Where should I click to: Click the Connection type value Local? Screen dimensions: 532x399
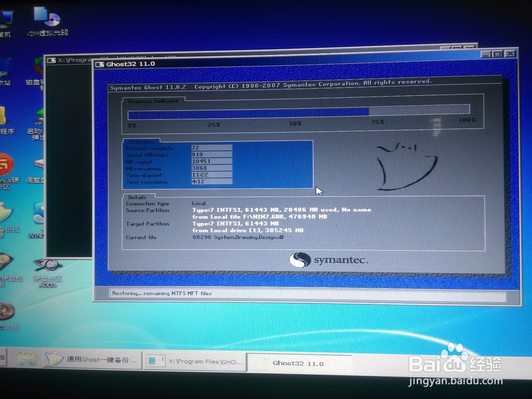199,203
